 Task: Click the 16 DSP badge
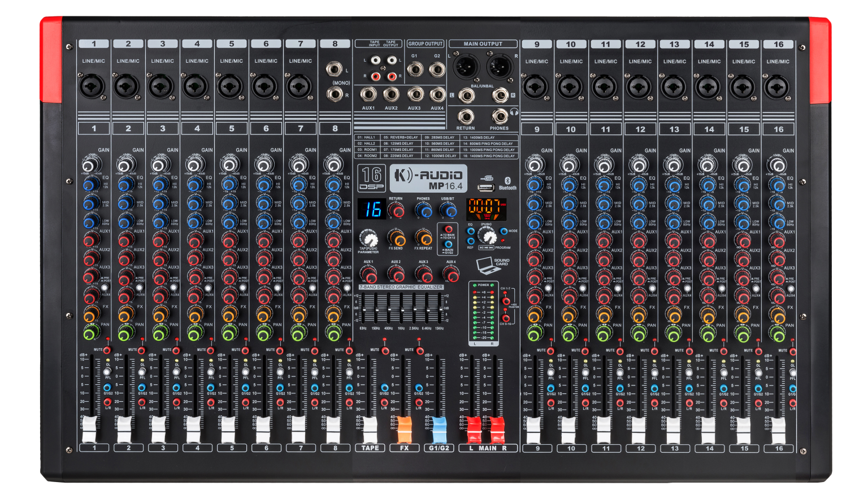(371, 177)
